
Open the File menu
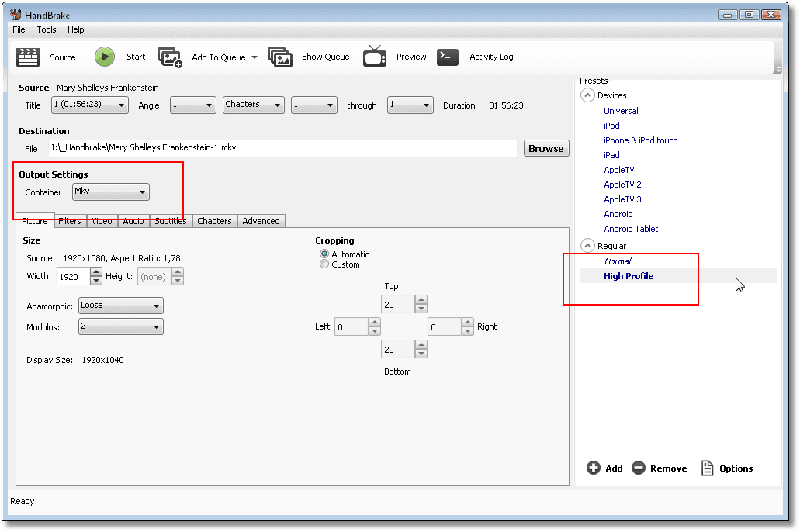click(19, 29)
